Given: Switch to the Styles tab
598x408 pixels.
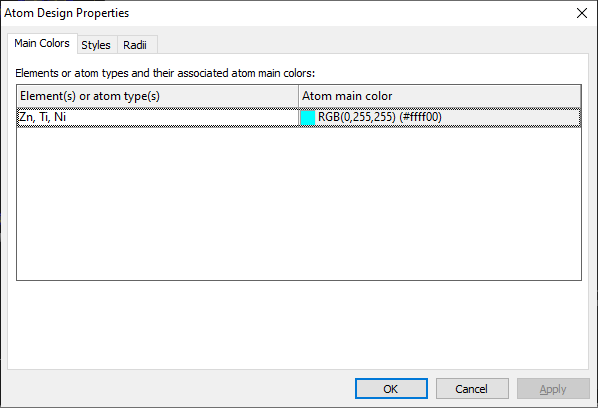Looking at the screenshot, I should coord(96,45).
